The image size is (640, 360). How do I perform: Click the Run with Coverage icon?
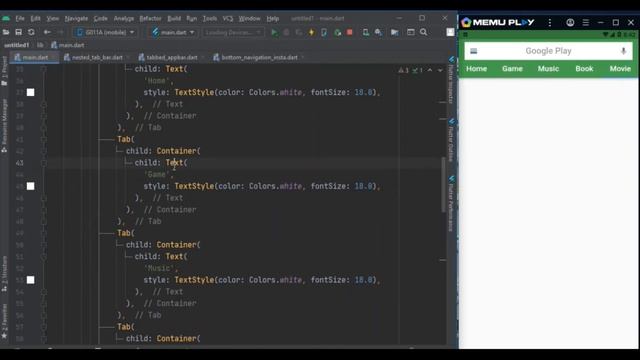(299, 32)
